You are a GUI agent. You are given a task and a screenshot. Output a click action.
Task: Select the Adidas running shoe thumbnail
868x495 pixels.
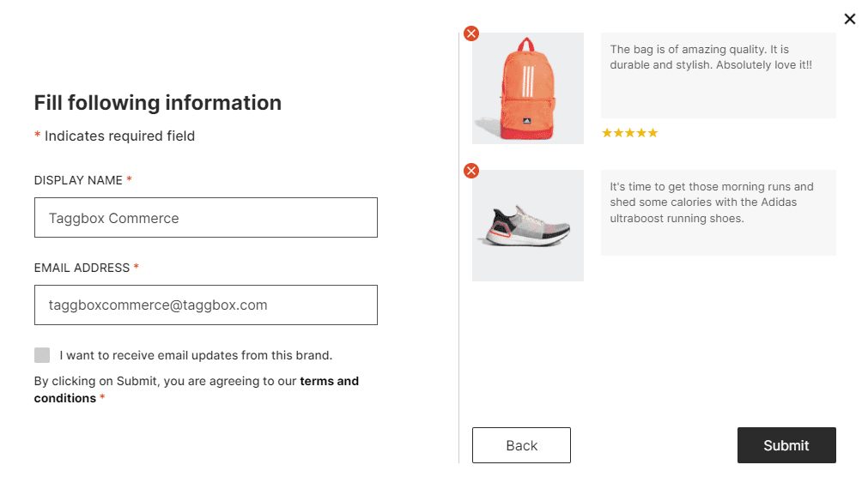point(528,226)
